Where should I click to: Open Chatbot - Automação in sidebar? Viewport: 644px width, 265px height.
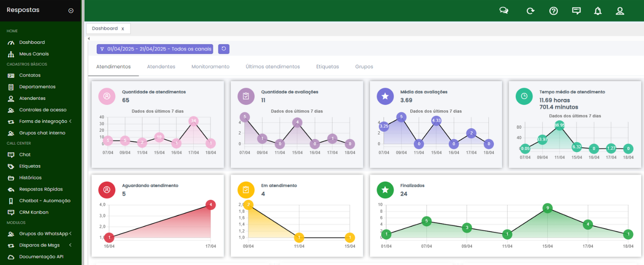(x=44, y=201)
